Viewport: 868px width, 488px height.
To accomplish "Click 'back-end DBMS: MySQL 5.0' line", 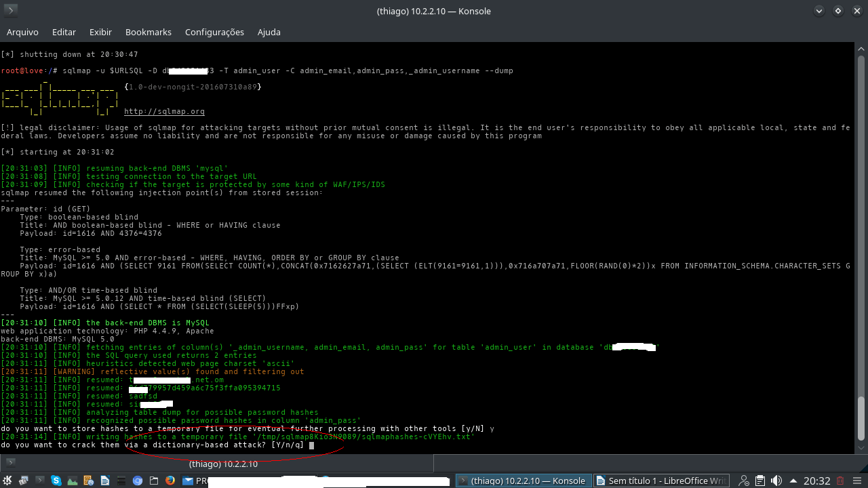I will [x=58, y=339].
